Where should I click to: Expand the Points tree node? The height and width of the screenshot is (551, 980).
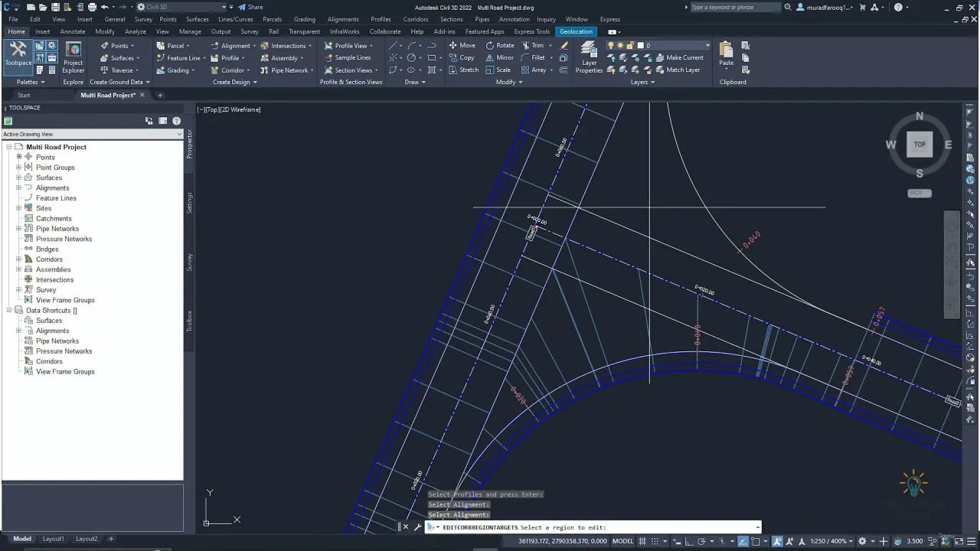tap(19, 157)
